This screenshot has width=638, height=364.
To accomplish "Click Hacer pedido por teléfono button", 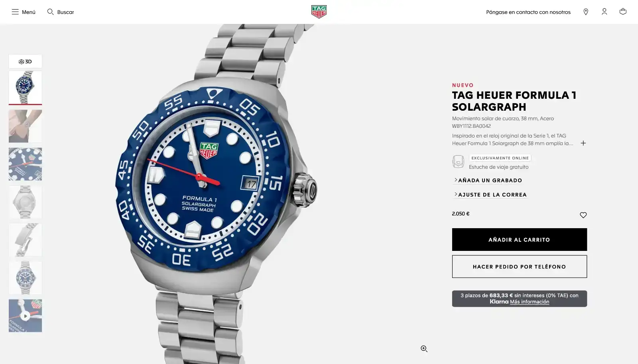I will click(x=519, y=266).
